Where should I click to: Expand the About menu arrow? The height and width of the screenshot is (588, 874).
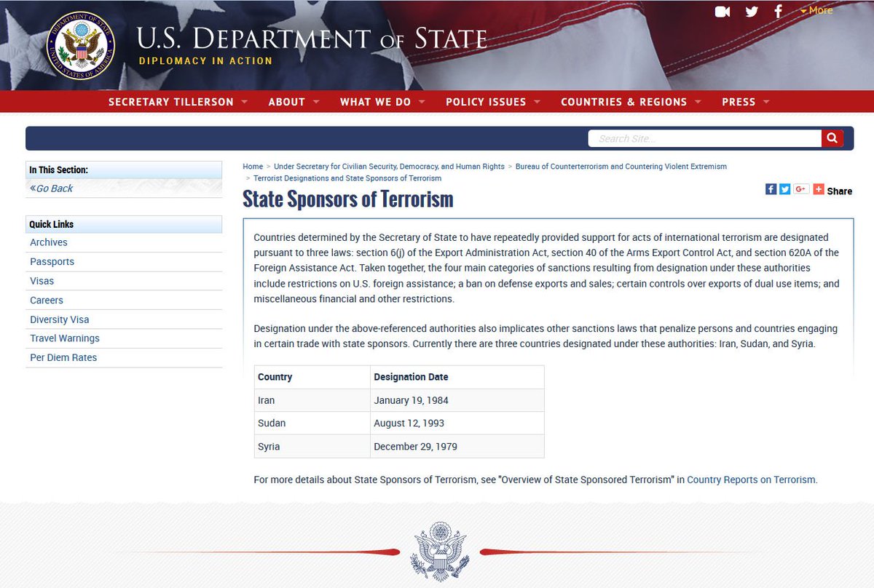click(315, 102)
